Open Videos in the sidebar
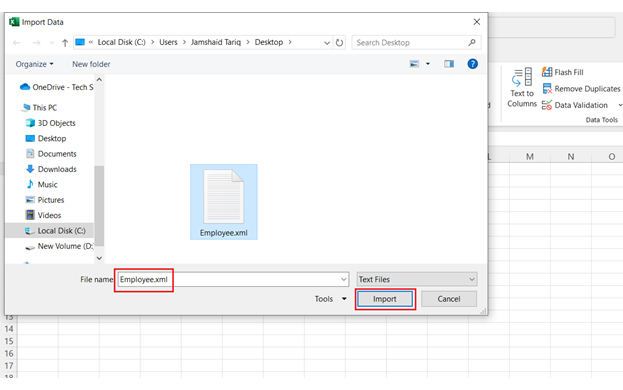 coord(43,215)
